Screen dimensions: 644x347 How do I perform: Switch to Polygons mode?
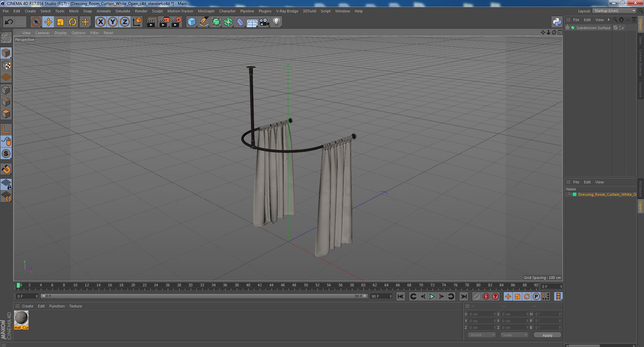[x=6, y=114]
